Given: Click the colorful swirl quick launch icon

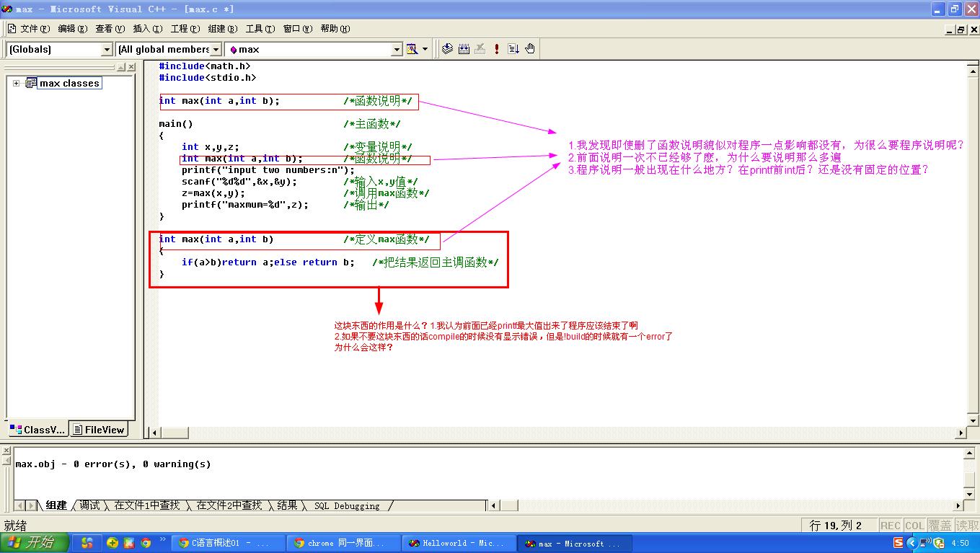Looking at the screenshot, I should [x=87, y=543].
